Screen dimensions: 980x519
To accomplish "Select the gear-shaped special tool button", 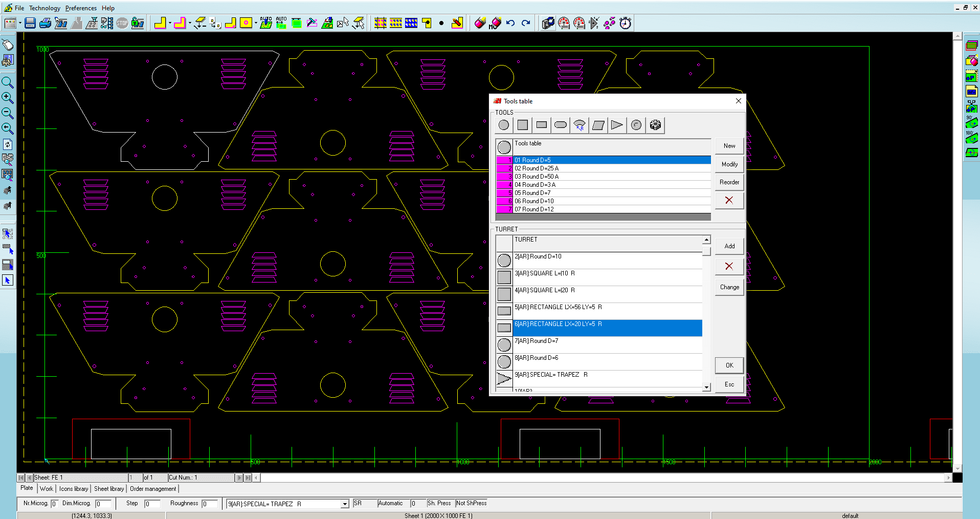I will tap(655, 125).
